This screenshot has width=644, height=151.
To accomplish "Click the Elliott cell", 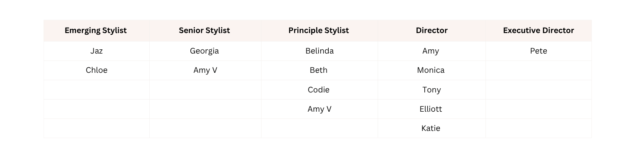I will 431,109.
